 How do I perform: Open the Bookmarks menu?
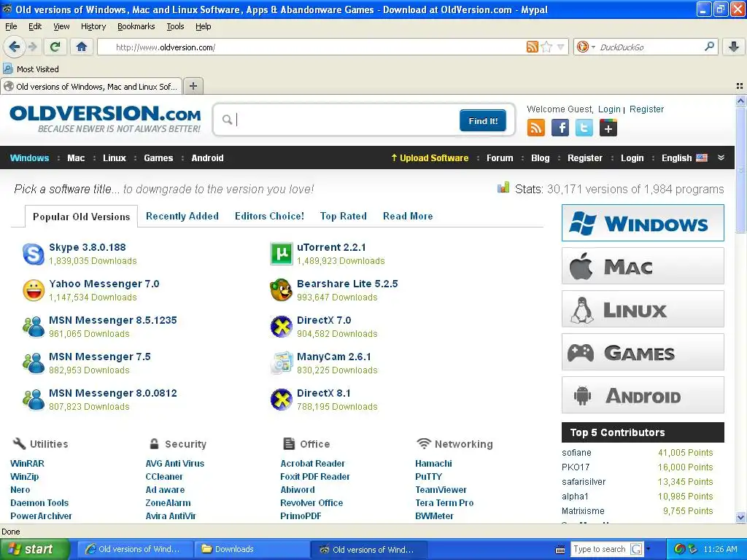(x=136, y=26)
